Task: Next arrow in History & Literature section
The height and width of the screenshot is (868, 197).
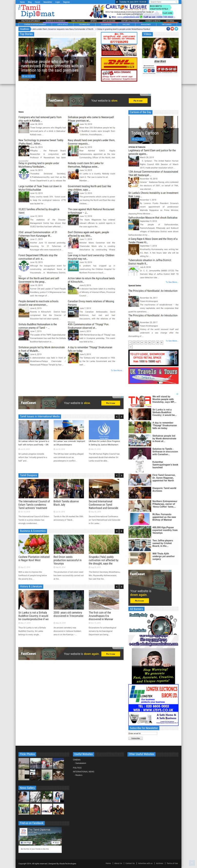Action: [x=121, y=587]
